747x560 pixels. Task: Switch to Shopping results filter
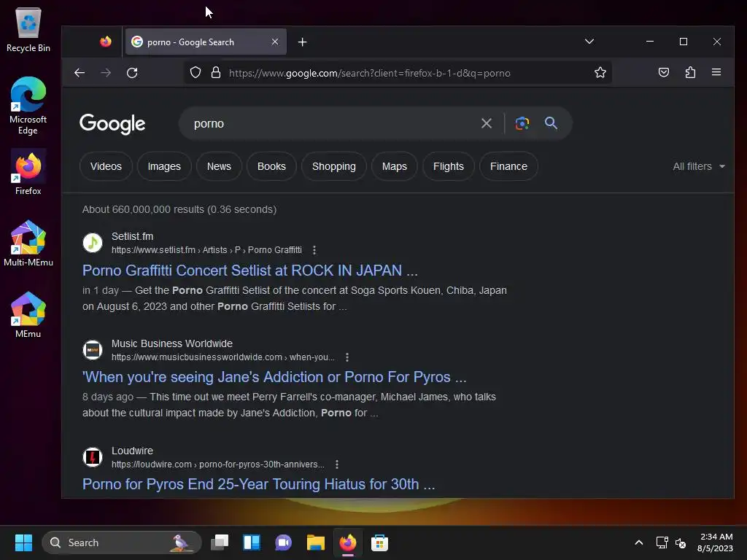coord(334,167)
